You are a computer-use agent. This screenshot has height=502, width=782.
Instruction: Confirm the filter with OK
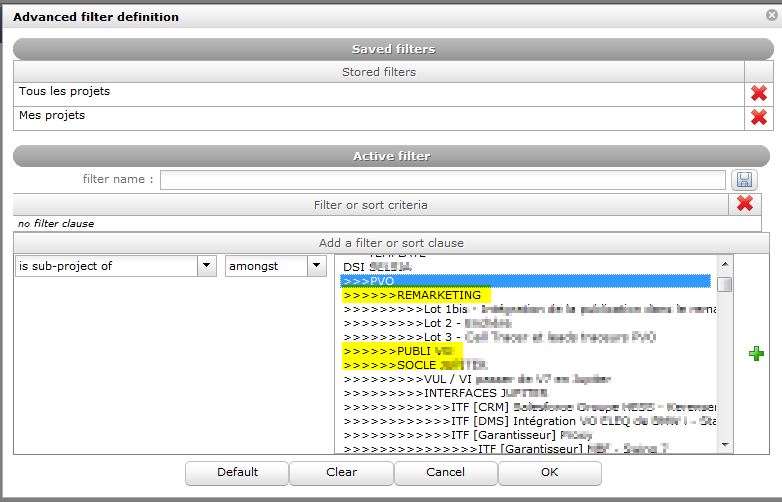(549, 472)
